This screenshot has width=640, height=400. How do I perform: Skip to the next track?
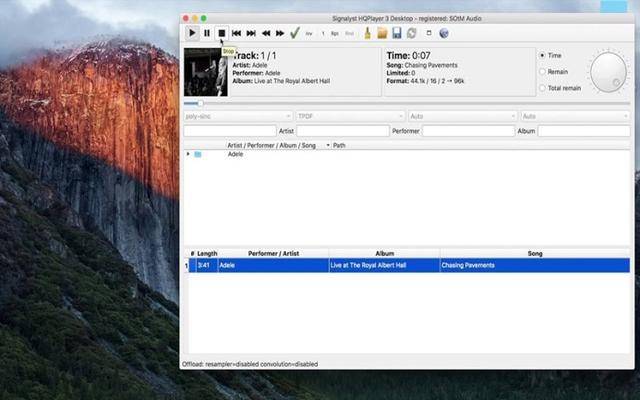pyautogui.click(x=251, y=33)
